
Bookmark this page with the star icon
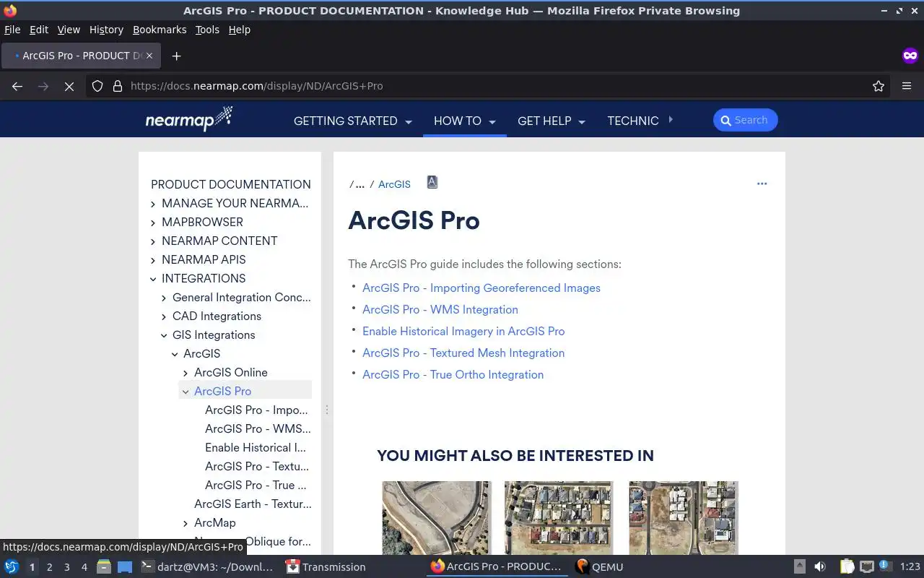pos(879,86)
